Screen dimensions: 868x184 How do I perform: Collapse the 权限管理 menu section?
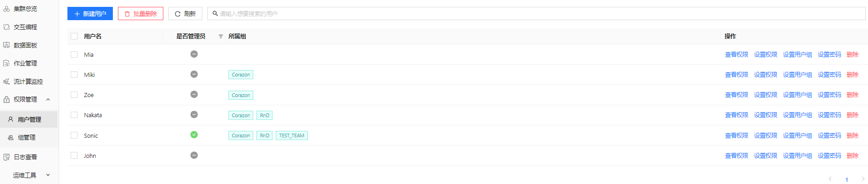(48, 99)
